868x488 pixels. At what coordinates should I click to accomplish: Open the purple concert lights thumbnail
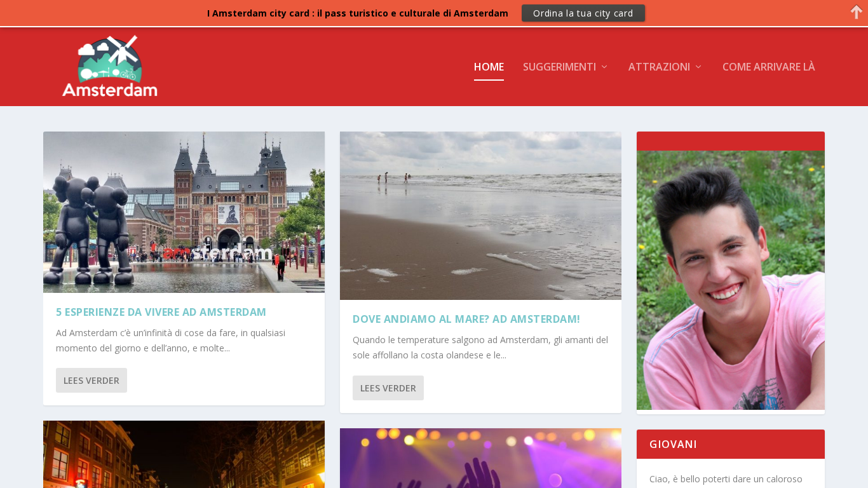click(480, 457)
